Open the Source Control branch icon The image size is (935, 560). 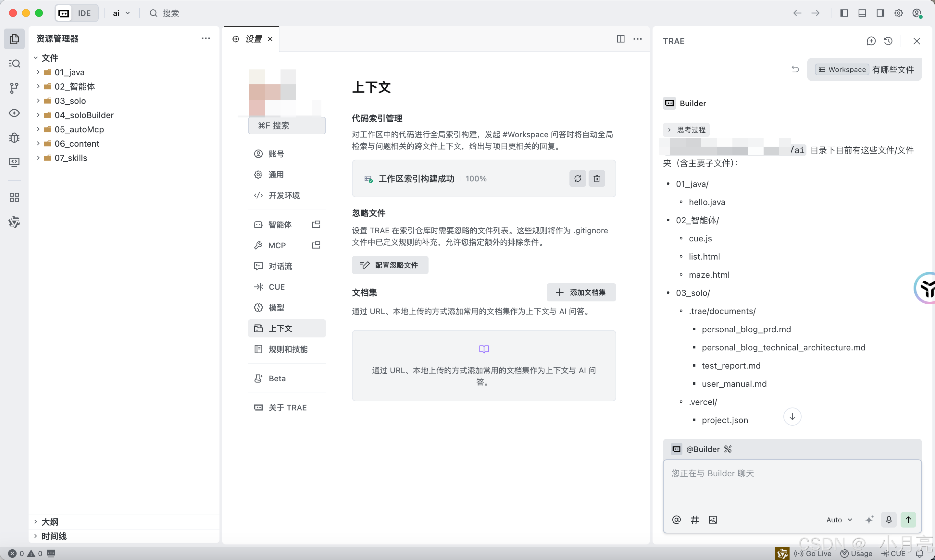coord(14,88)
